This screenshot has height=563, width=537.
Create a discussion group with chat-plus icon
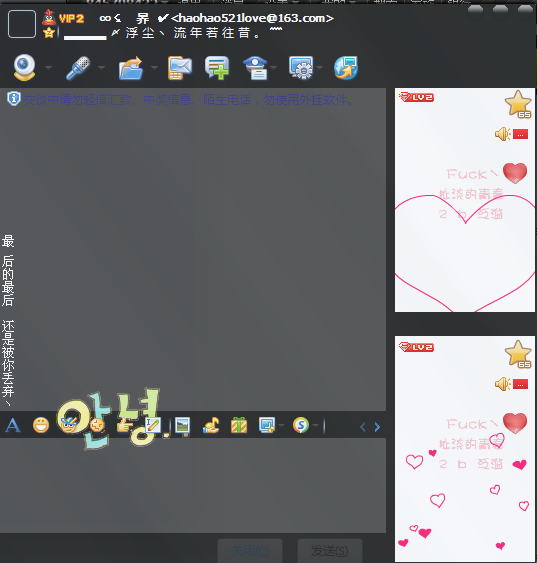(217, 68)
